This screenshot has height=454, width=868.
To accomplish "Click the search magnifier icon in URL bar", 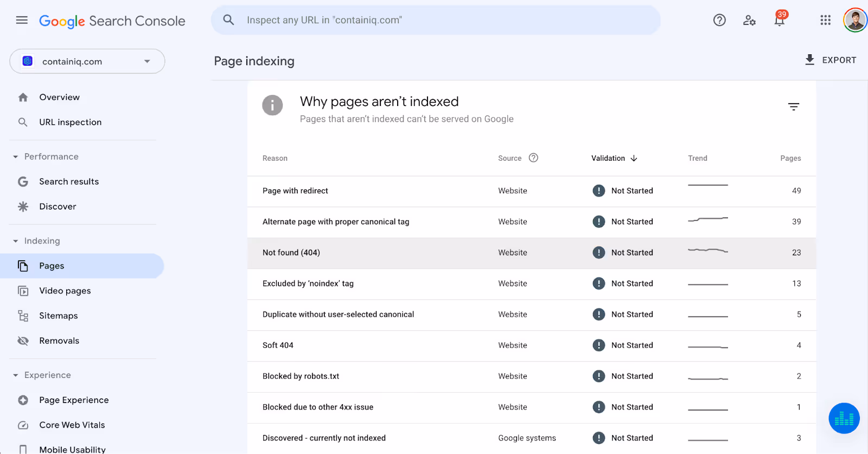I will point(229,20).
